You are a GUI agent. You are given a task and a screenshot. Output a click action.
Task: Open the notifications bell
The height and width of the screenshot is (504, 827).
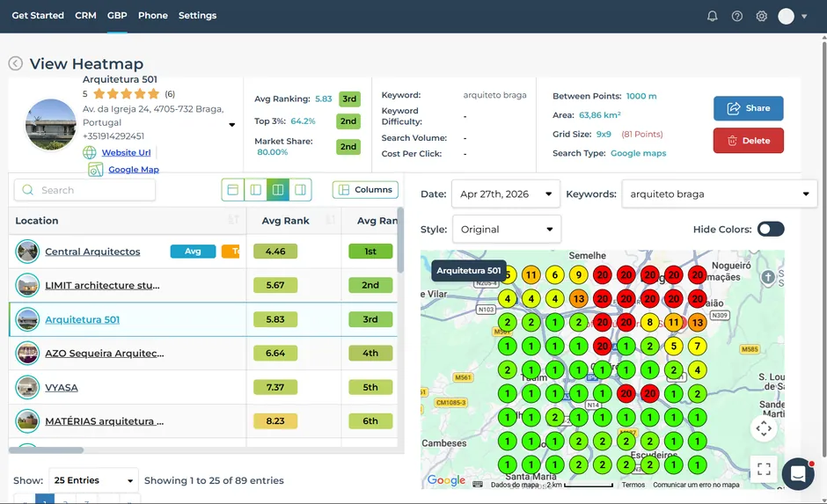(x=712, y=16)
